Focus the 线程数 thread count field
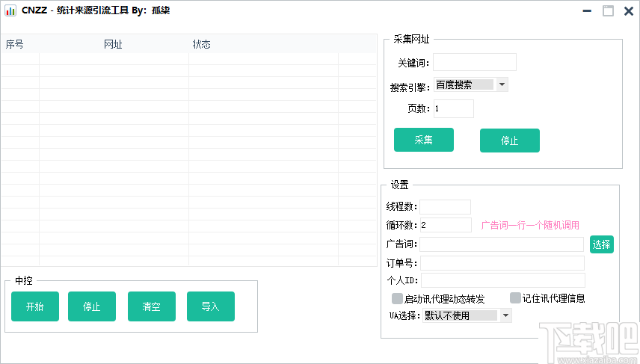Viewport: 640px width, 364px height. pyautogui.click(x=446, y=207)
